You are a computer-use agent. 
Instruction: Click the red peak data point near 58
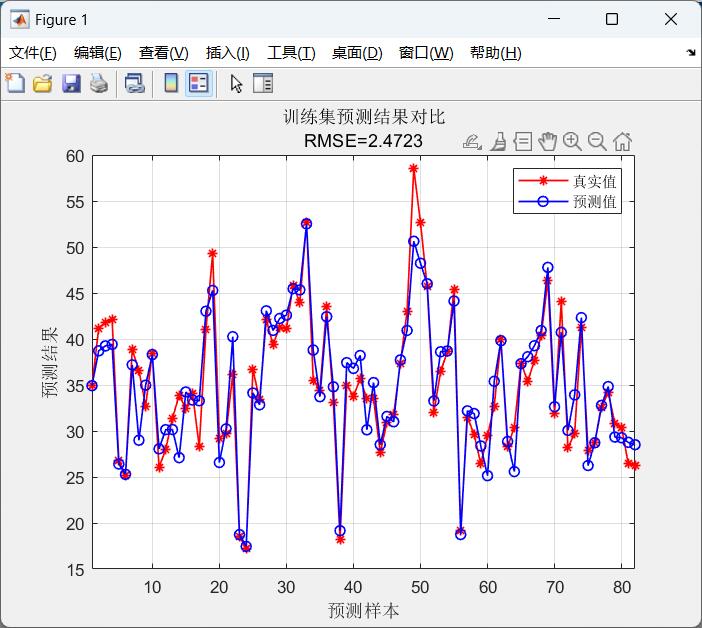413,168
